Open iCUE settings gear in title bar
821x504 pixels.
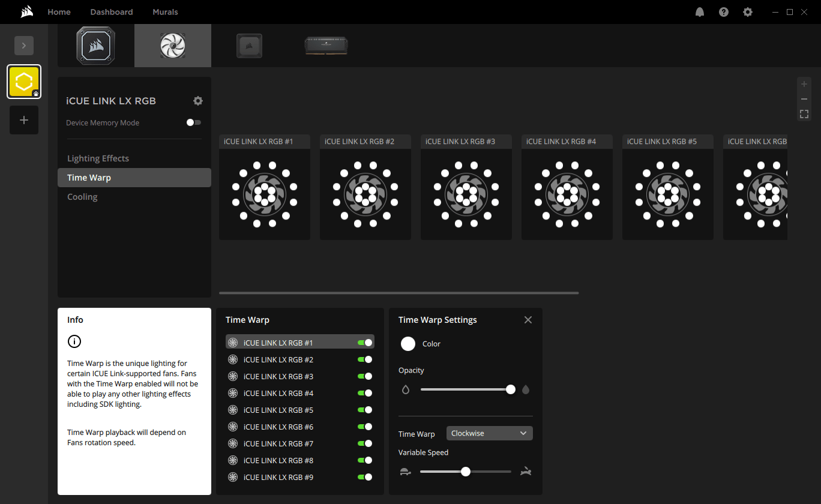748,12
